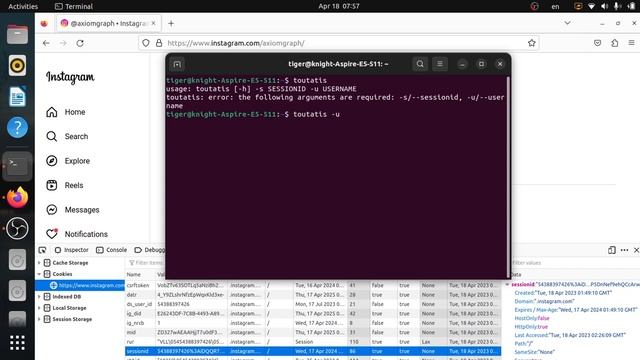Open Instagram Home from the sidebar
The width and height of the screenshot is (640, 360).
coord(66,112)
